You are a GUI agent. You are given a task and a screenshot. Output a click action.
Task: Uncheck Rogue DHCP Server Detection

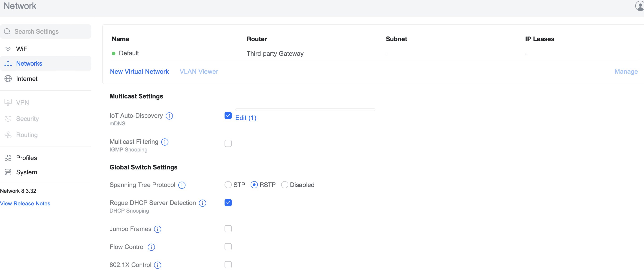[228, 203]
